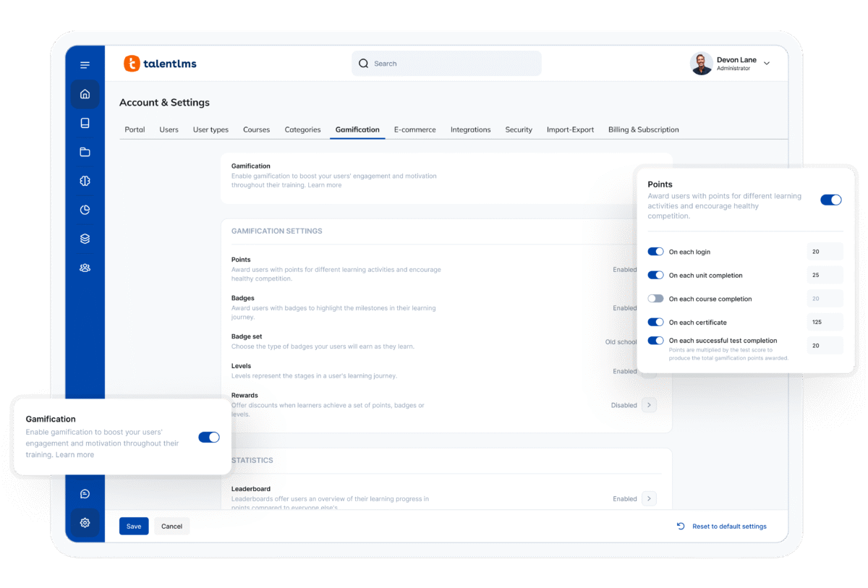Screen dimensions: 868x588
Task: Open the Home icon in the sidebar
Action: (x=85, y=94)
